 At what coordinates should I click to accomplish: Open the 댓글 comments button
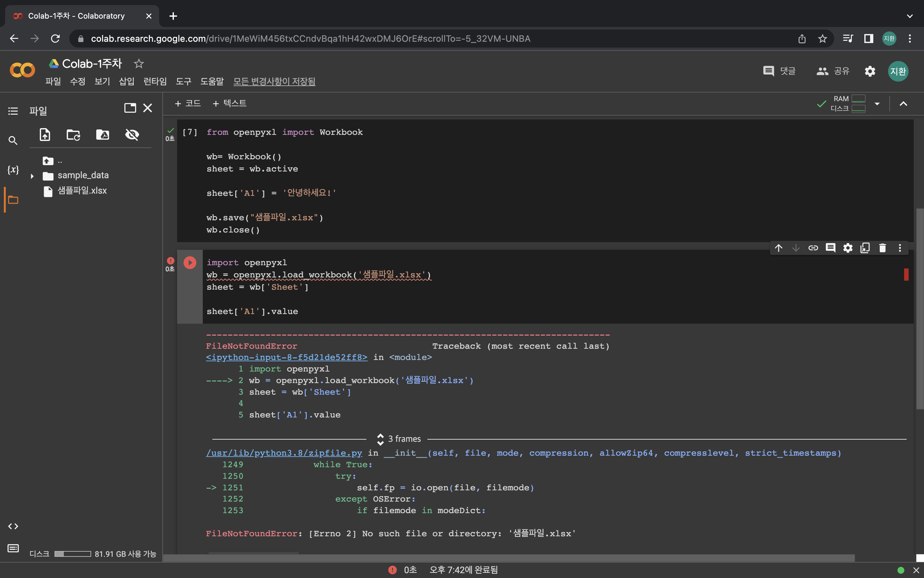pos(779,71)
